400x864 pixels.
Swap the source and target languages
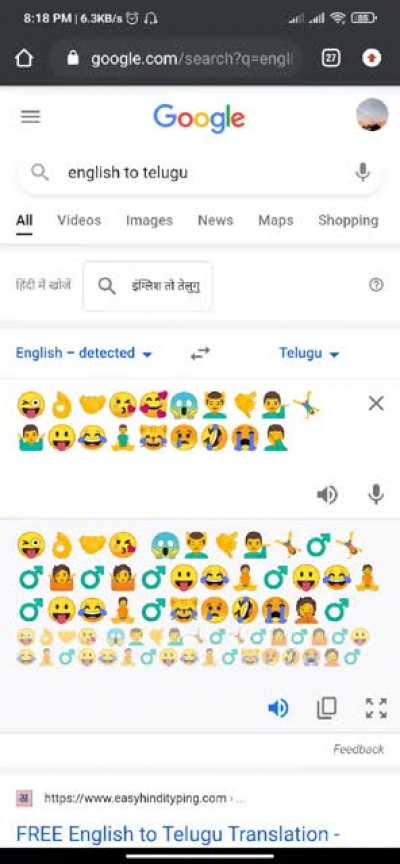click(x=200, y=353)
